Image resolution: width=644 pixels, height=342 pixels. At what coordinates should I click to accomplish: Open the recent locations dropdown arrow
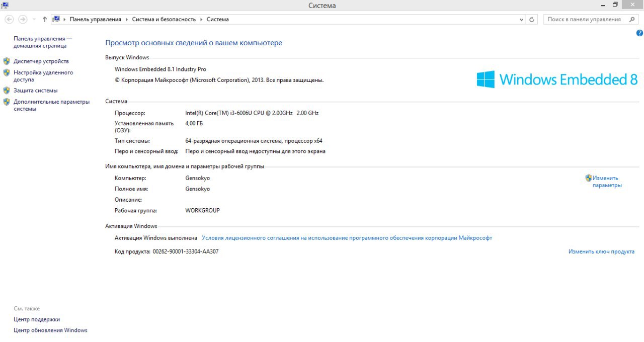click(34, 19)
